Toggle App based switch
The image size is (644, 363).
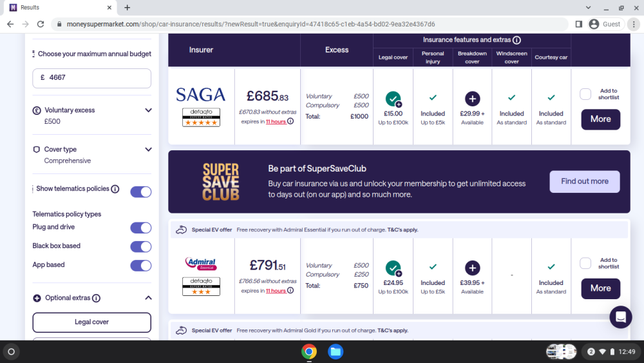pos(141,265)
